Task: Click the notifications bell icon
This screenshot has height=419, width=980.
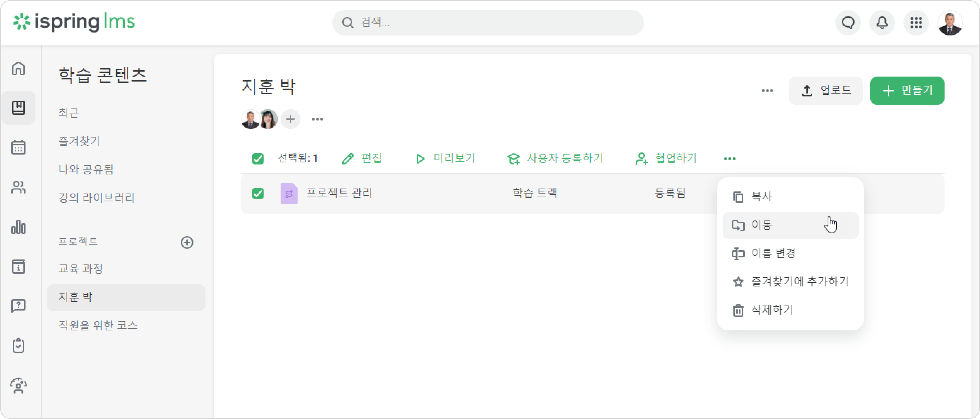Action: point(882,23)
